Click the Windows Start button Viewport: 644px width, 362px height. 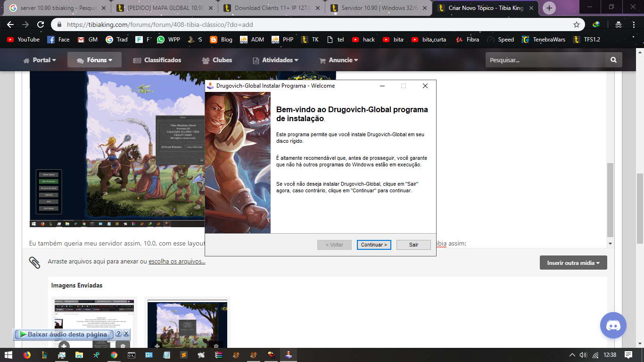(8, 355)
